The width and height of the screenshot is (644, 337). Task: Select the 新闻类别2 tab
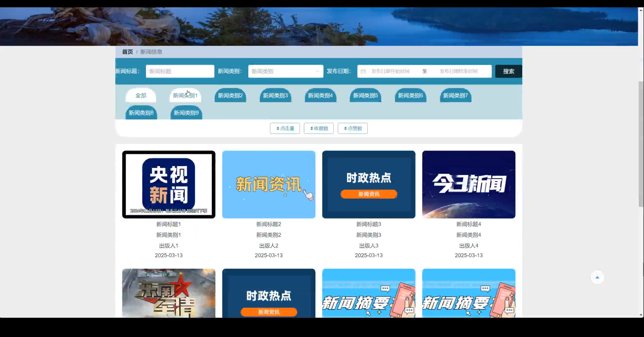point(230,96)
